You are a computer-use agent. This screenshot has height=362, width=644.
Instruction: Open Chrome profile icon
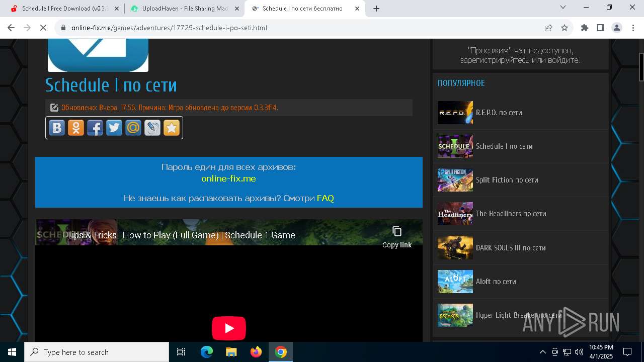[x=617, y=28]
